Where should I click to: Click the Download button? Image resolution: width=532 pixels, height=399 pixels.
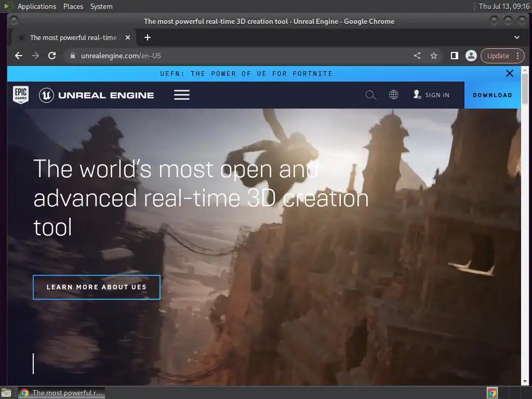[x=493, y=95]
